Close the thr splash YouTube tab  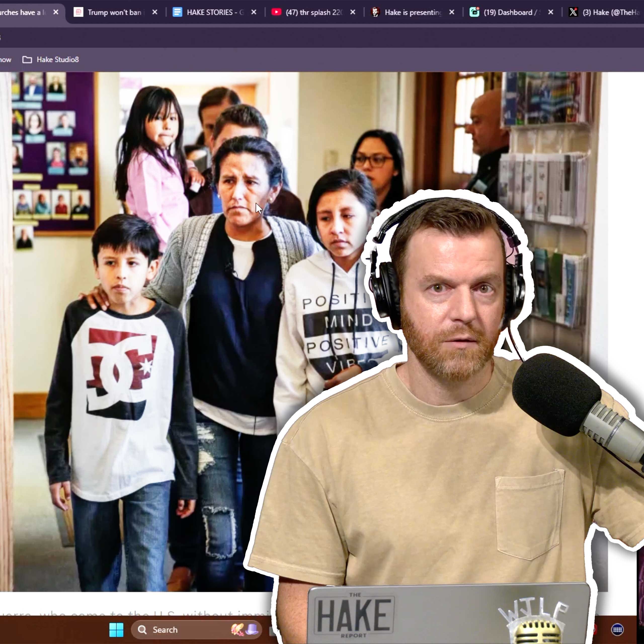tap(353, 12)
